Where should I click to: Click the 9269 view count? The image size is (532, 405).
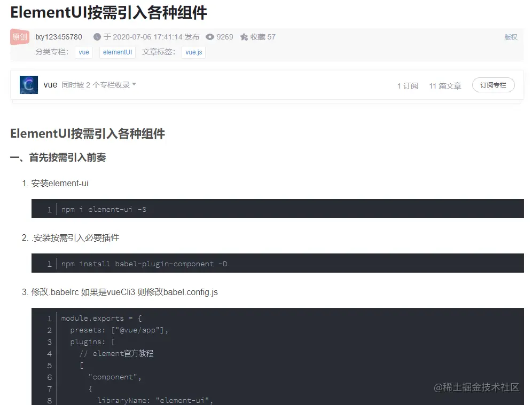point(225,37)
